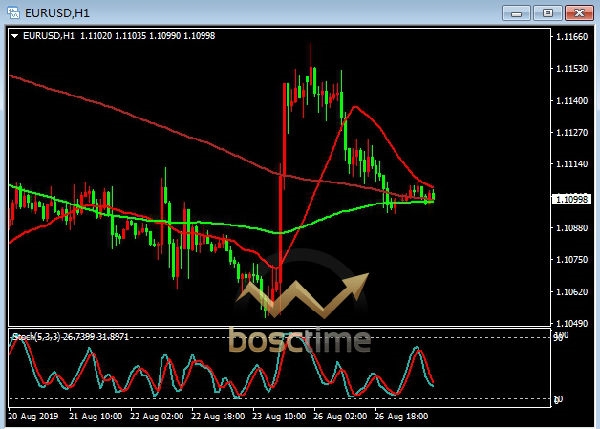The height and width of the screenshot is (429, 600).
Task: Click the 1.10490 price scale level
Action: pyautogui.click(x=571, y=325)
